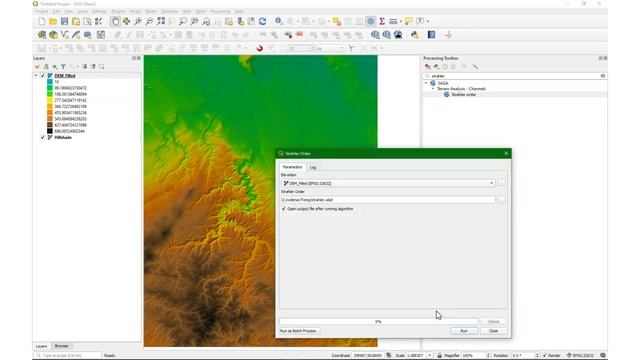Open the Scale dropdown in status bar
This screenshot has height=360, width=640.
429,356
